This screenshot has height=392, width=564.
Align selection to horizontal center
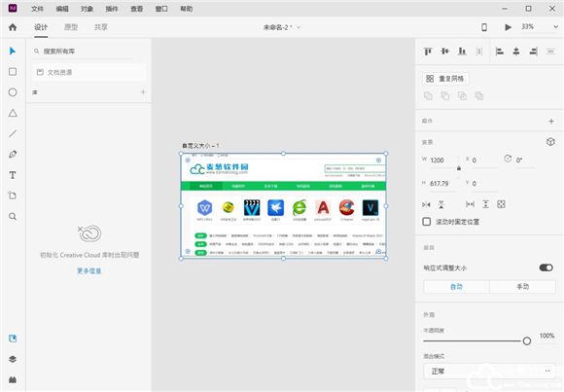pyautogui.click(x=516, y=52)
